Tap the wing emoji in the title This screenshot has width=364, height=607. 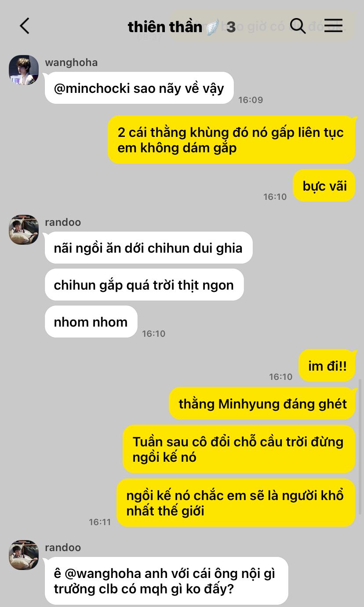point(212,27)
